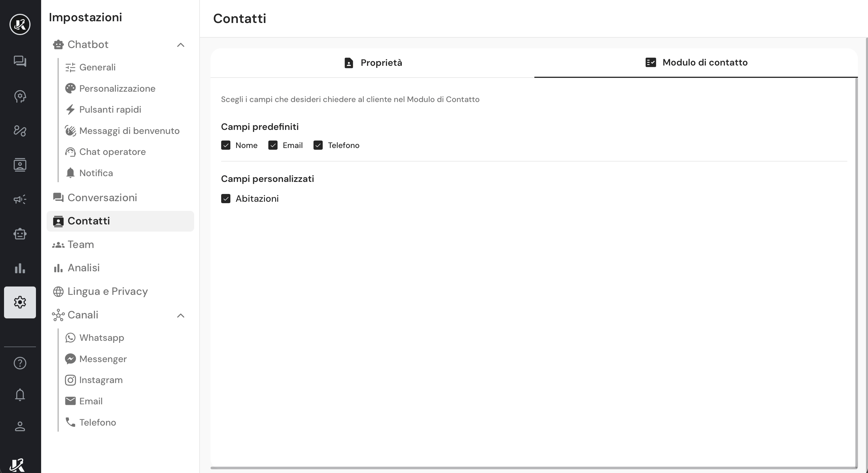Open the megaphone campaigns rail icon

(x=20, y=199)
